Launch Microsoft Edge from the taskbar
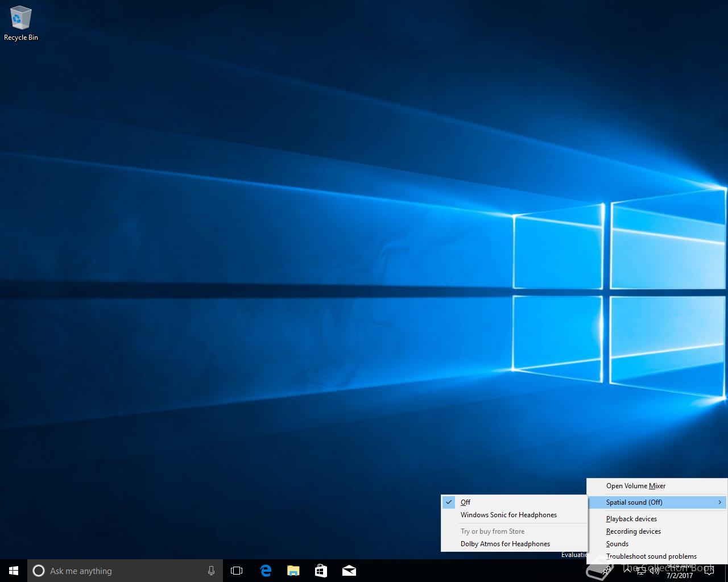 [x=266, y=571]
